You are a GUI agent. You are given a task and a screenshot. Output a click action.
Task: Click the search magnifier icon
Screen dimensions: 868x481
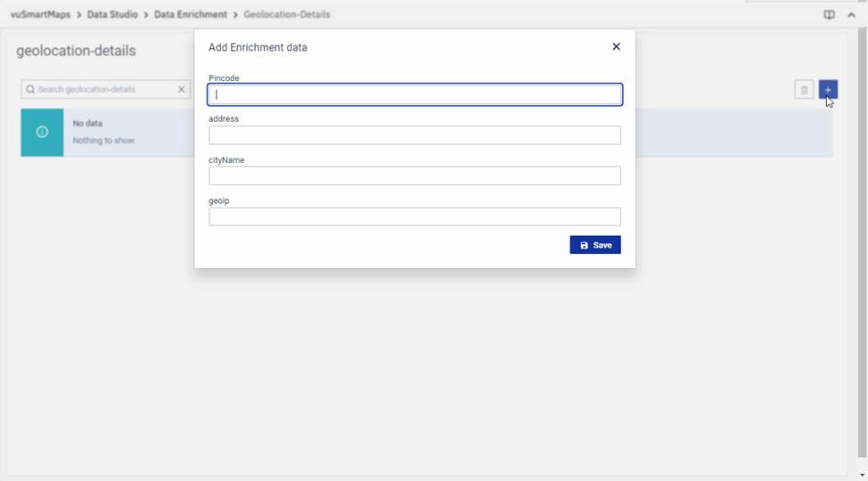point(30,90)
